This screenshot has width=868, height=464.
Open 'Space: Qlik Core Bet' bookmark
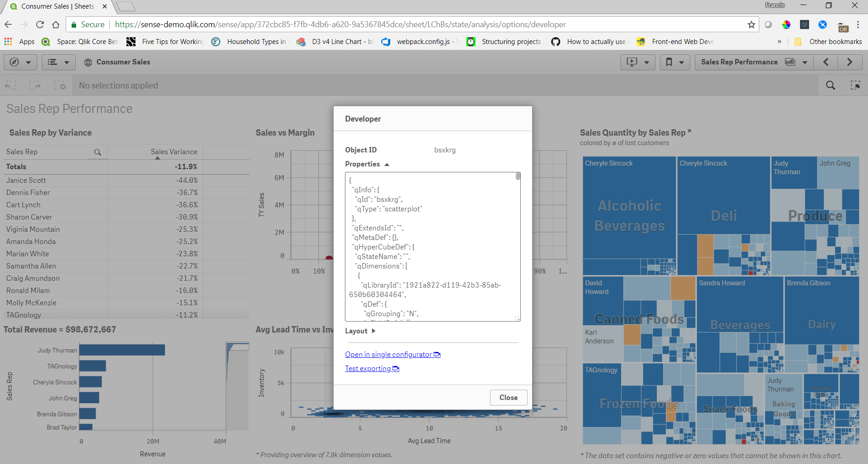pos(81,42)
